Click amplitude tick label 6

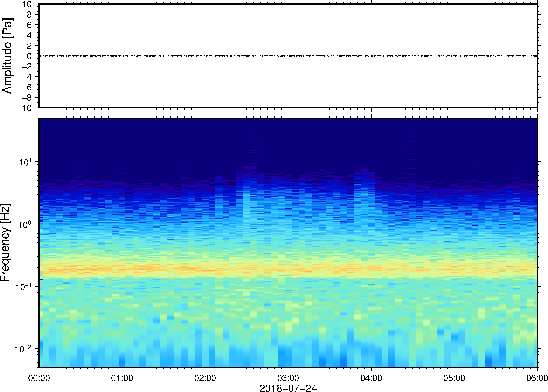click(30, 25)
